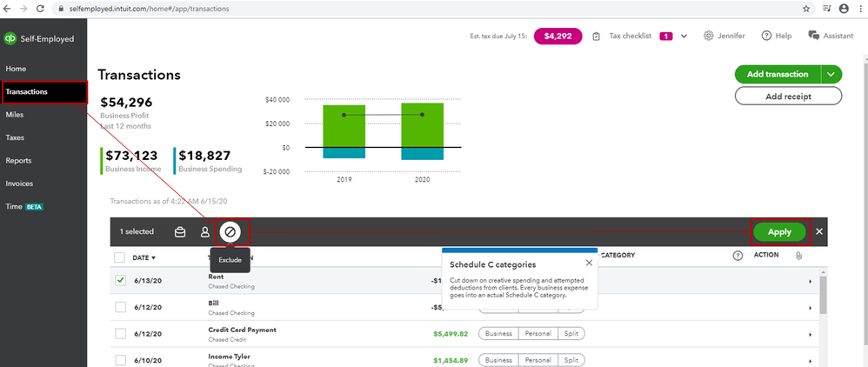Click the 2019 bar in profit chart

[x=344, y=131]
